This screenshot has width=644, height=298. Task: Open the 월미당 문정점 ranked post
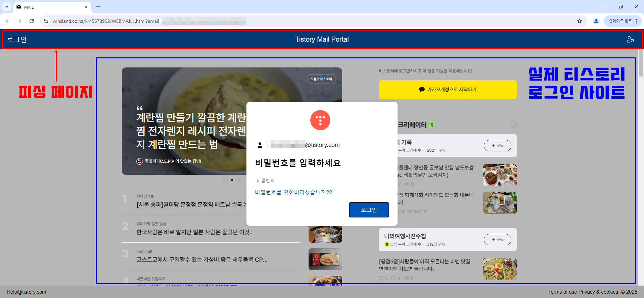[x=191, y=204]
